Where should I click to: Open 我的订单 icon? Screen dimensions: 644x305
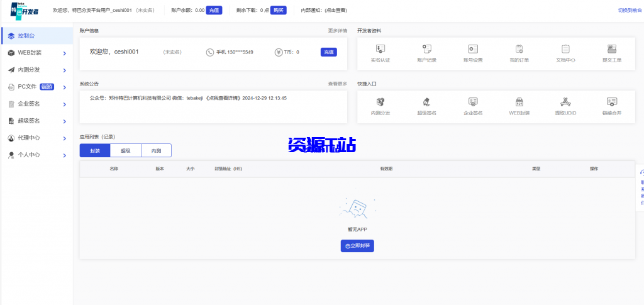coord(519,49)
